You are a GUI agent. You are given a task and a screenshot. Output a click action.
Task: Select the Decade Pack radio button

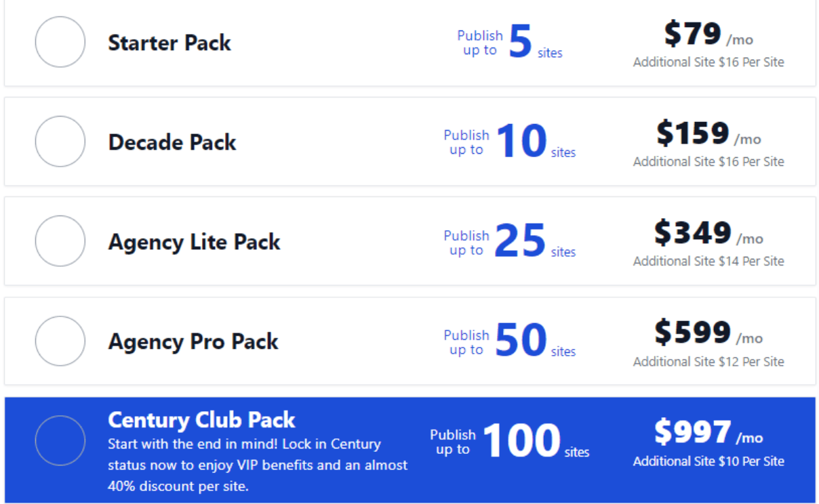click(60, 142)
